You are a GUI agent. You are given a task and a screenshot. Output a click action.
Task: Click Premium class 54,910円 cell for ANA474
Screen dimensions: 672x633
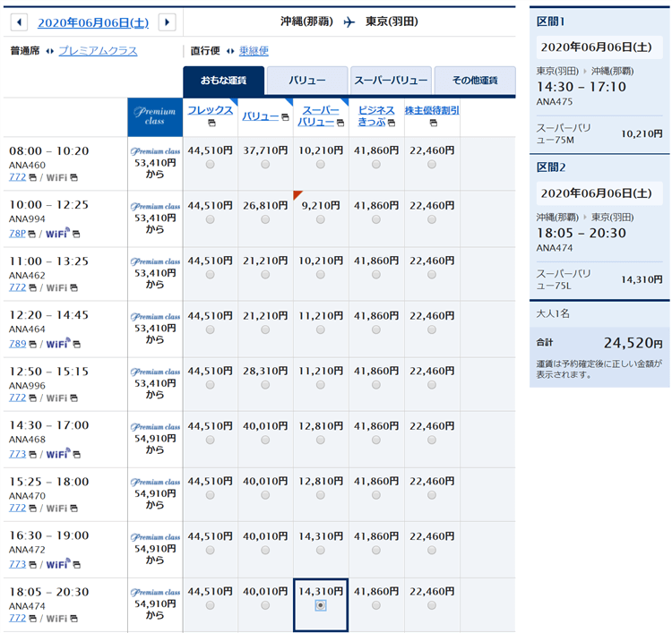coord(155,604)
